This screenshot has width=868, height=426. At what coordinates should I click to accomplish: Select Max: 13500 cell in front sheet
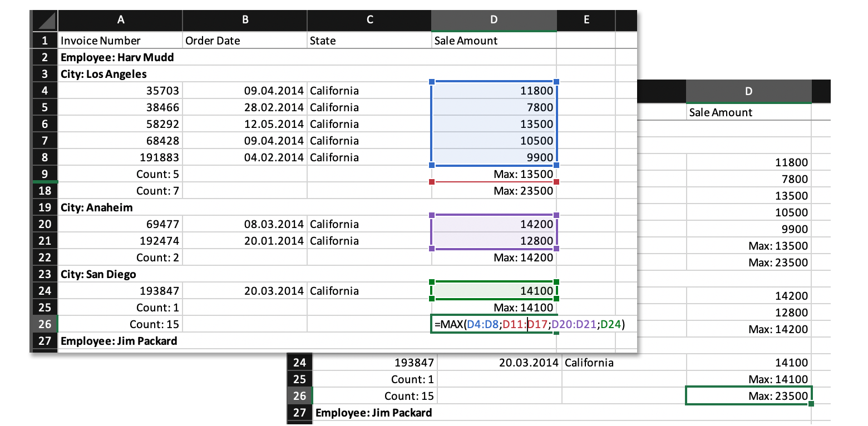[x=494, y=174]
